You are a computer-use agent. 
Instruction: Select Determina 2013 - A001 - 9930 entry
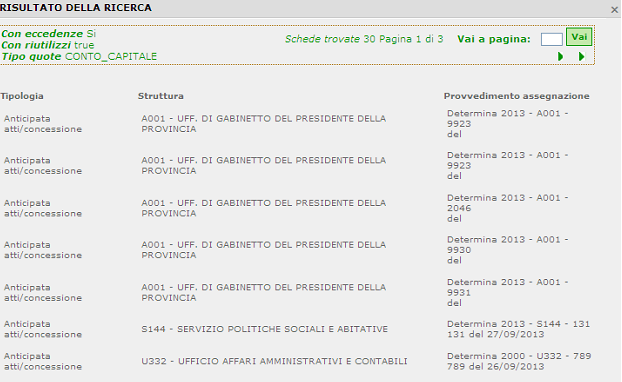pyautogui.click(x=508, y=250)
